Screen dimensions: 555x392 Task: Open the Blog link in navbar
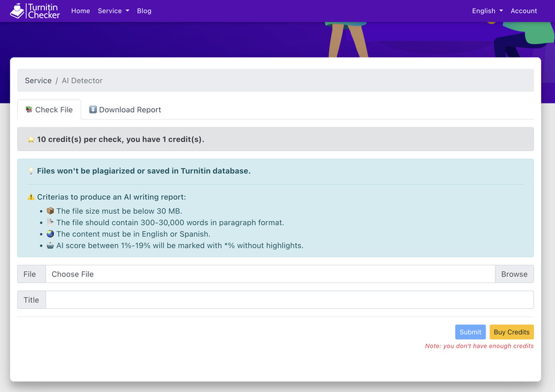click(144, 11)
